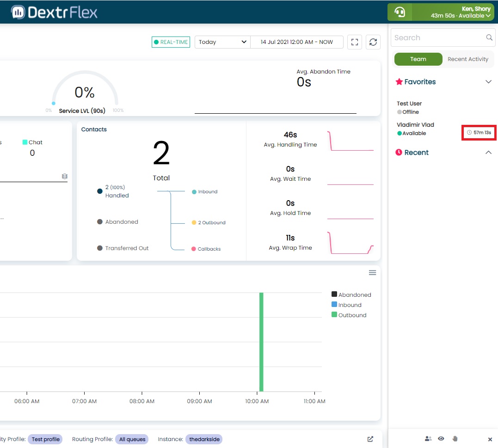Open the chart hamburger menu

pyautogui.click(x=373, y=273)
